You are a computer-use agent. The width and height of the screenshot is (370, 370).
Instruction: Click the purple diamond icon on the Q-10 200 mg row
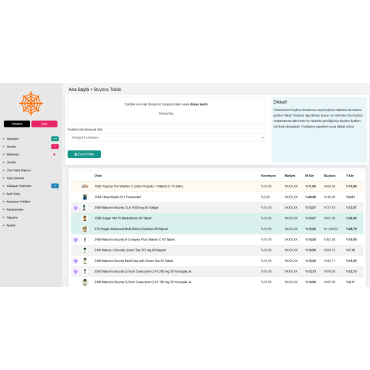click(x=76, y=272)
